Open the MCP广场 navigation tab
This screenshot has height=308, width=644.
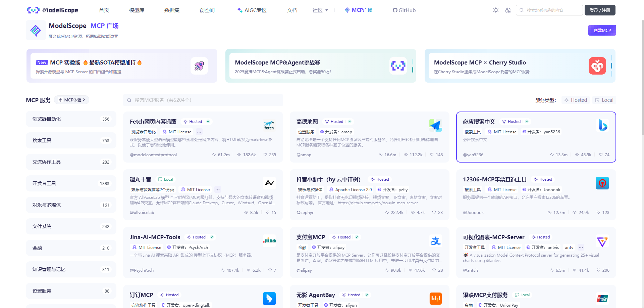359,10
